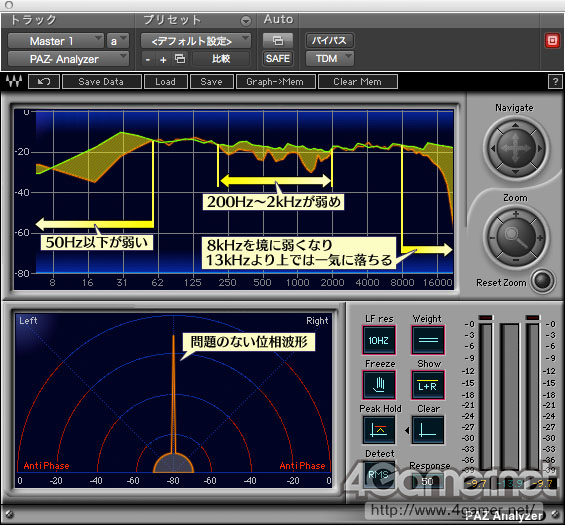Click the Save Data toolbar button
This screenshot has width=565, height=525.
tap(102, 82)
